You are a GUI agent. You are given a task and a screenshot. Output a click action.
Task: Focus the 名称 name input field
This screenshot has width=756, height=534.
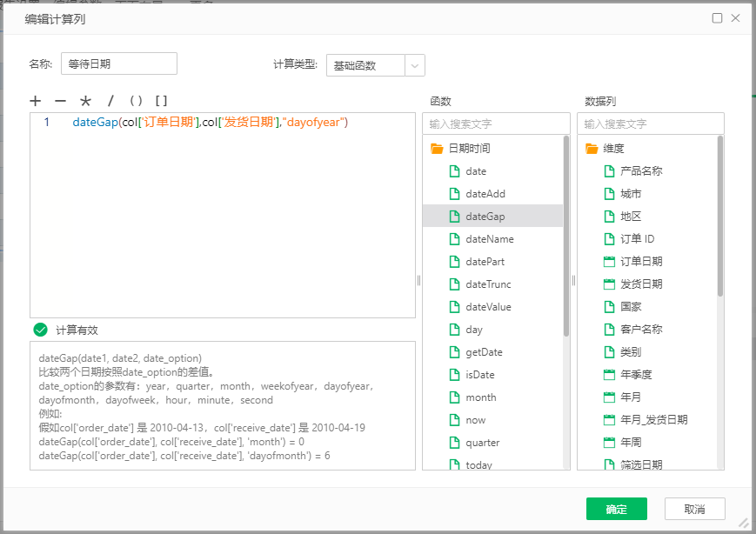tap(118, 63)
